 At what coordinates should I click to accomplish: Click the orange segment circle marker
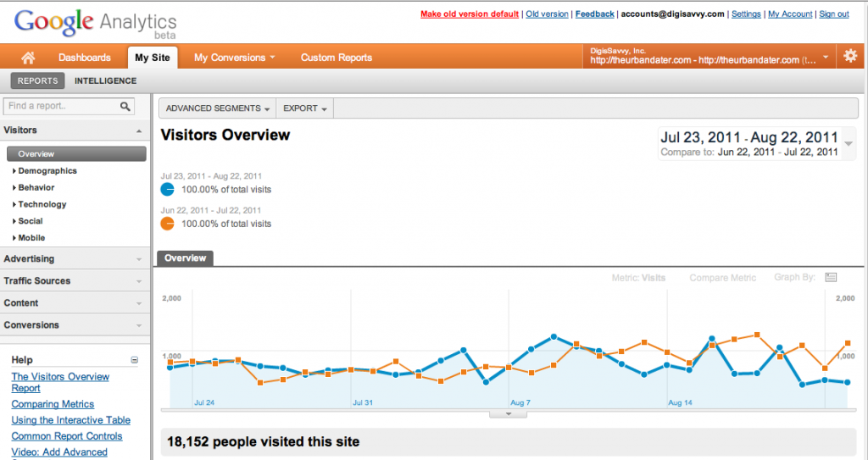[x=167, y=224]
